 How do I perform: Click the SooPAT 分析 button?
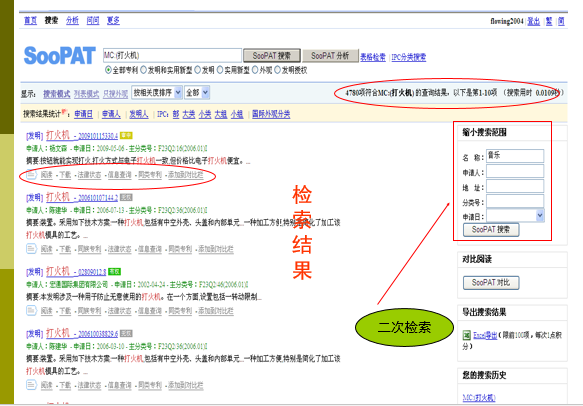tap(330, 56)
